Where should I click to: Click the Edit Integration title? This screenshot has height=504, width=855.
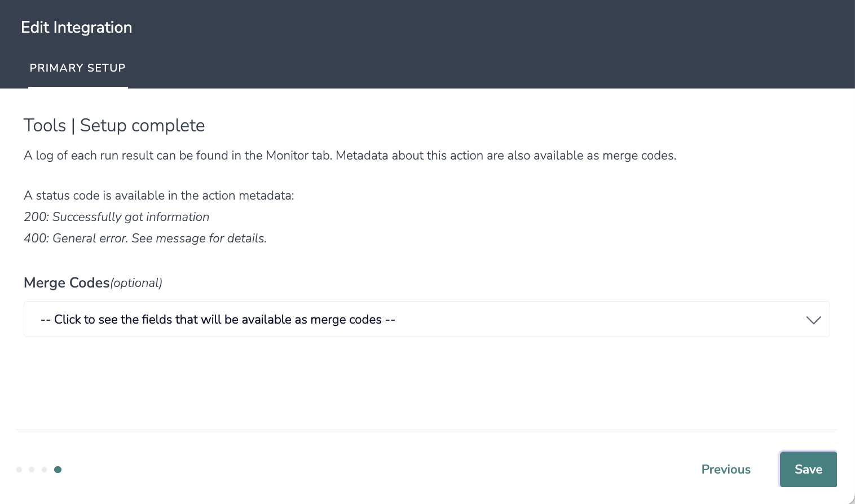pos(77,28)
